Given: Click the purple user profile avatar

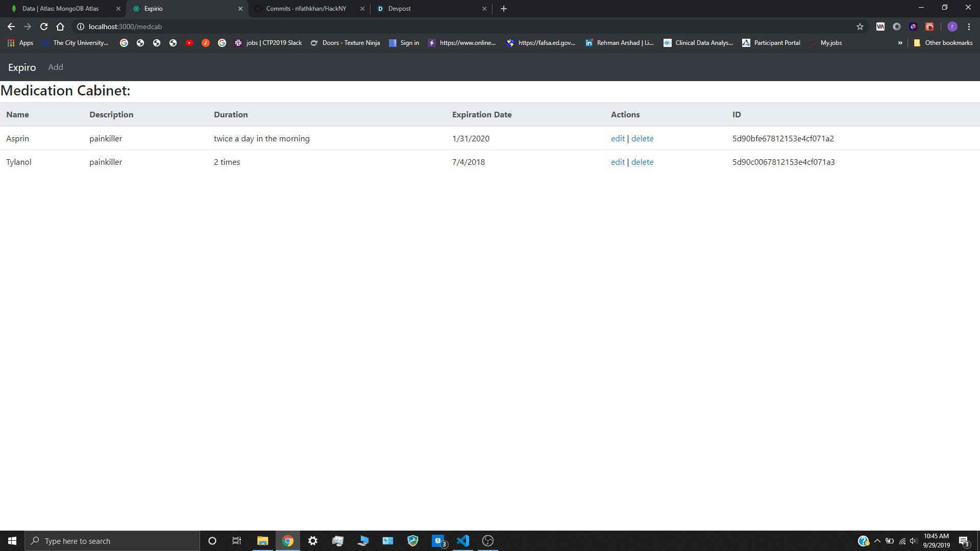Looking at the screenshot, I should [952, 27].
